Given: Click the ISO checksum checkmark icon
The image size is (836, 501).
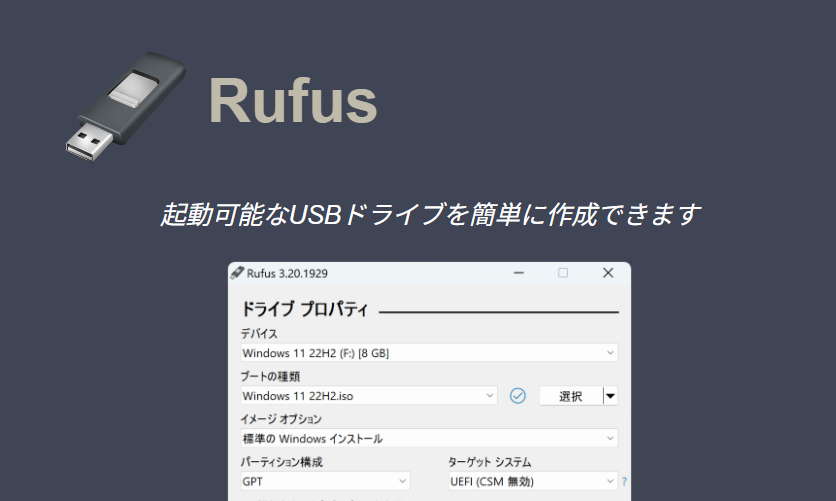Looking at the screenshot, I should click(x=517, y=396).
